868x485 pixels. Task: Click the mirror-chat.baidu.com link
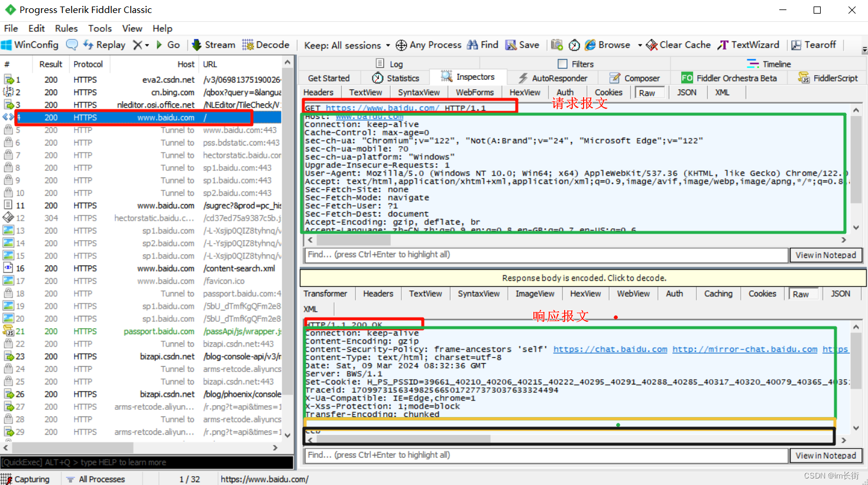click(x=745, y=350)
